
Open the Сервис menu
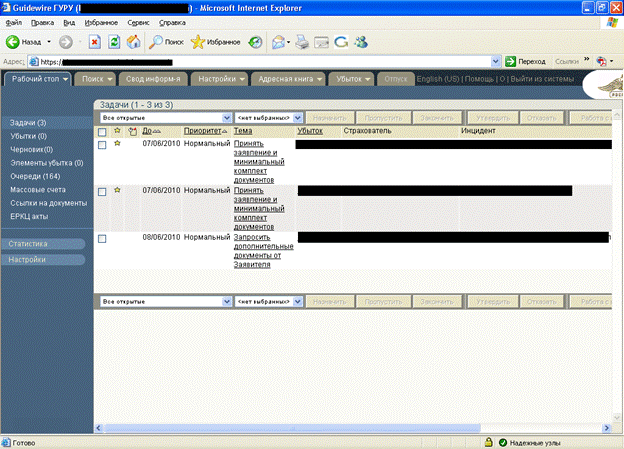pos(139,21)
